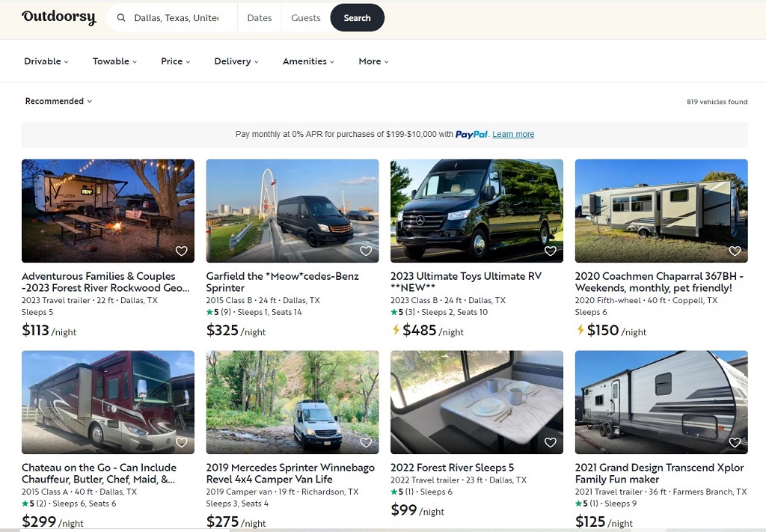Toggle favorite on the 2023 Ultimate Toys van
Image resolution: width=766 pixels, height=532 pixels.
pyautogui.click(x=550, y=251)
